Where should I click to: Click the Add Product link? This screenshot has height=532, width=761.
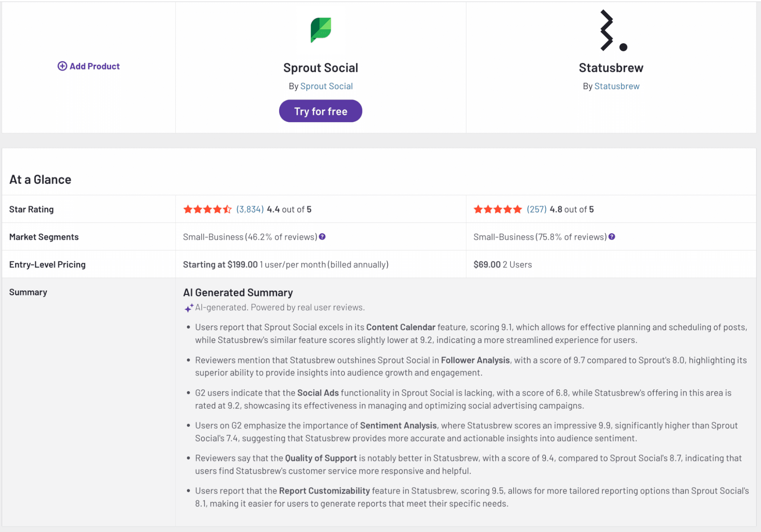click(x=94, y=66)
